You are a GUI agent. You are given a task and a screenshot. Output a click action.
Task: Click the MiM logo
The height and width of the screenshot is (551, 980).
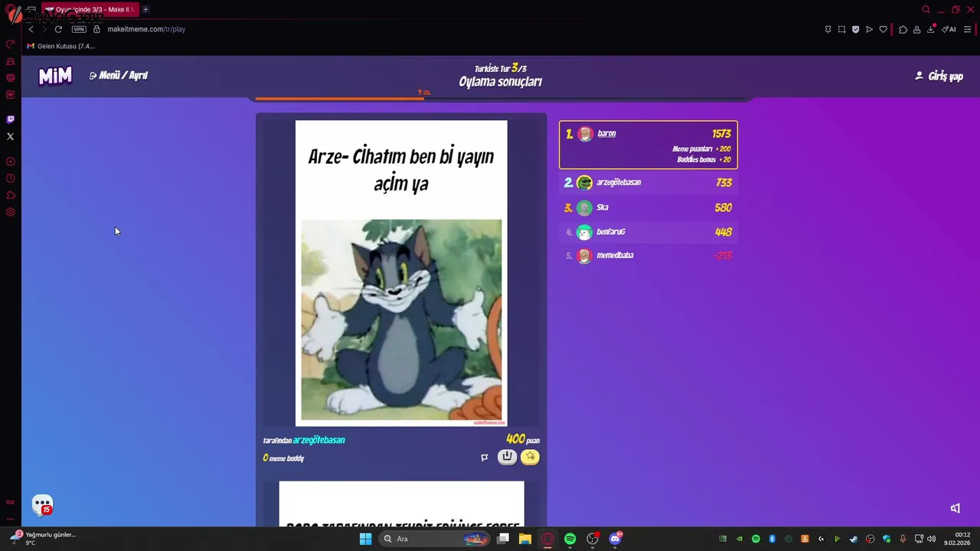pos(55,76)
